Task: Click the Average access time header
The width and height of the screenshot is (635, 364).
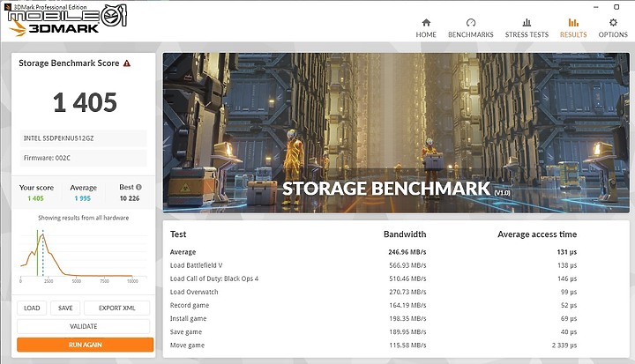Action: point(537,234)
